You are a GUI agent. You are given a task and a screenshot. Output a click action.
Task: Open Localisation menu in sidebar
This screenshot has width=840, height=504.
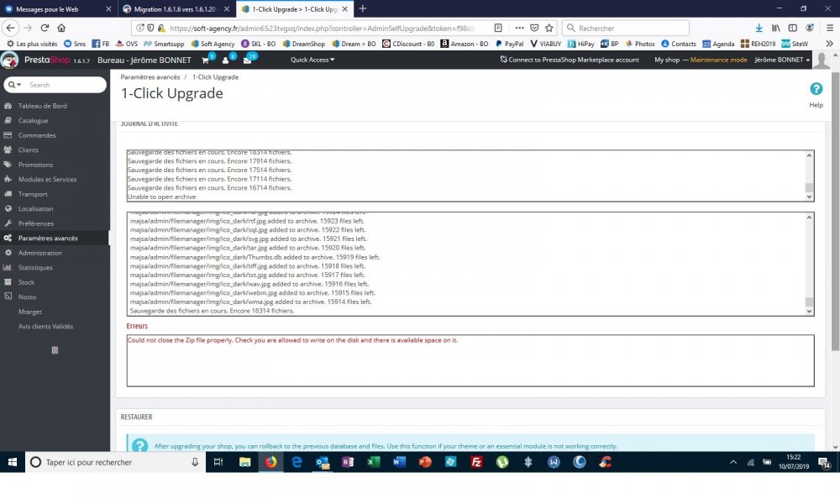point(35,209)
